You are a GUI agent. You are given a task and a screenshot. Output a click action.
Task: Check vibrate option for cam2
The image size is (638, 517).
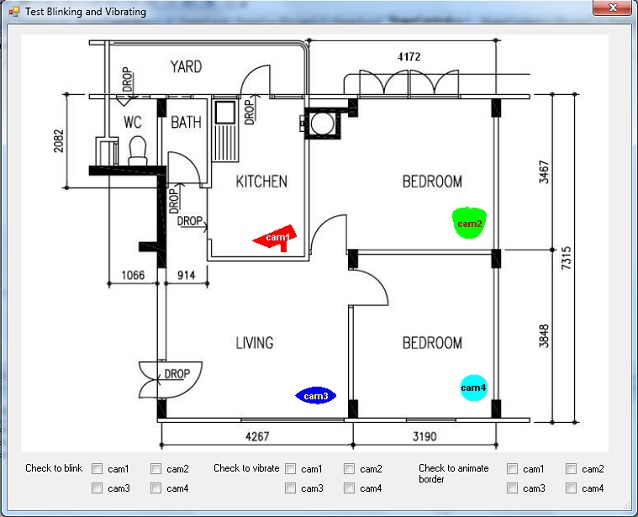349,469
